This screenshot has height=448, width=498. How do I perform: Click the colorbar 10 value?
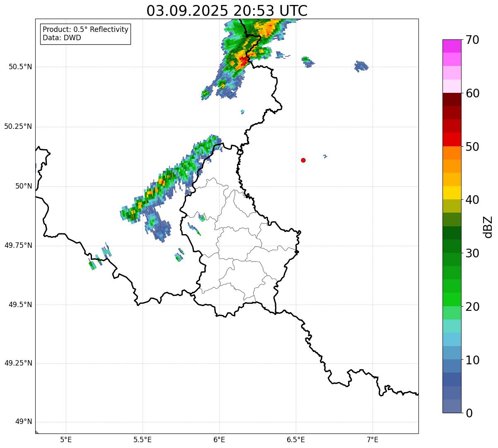click(x=472, y=360)
